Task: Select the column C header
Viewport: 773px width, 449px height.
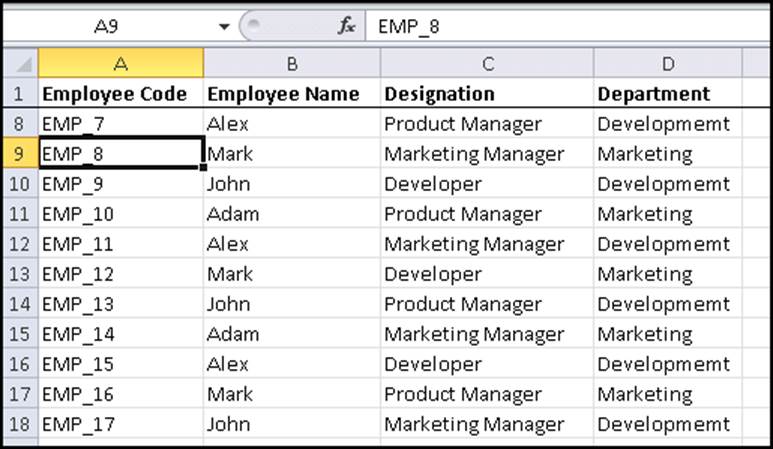Action: (x=487, y=64)
